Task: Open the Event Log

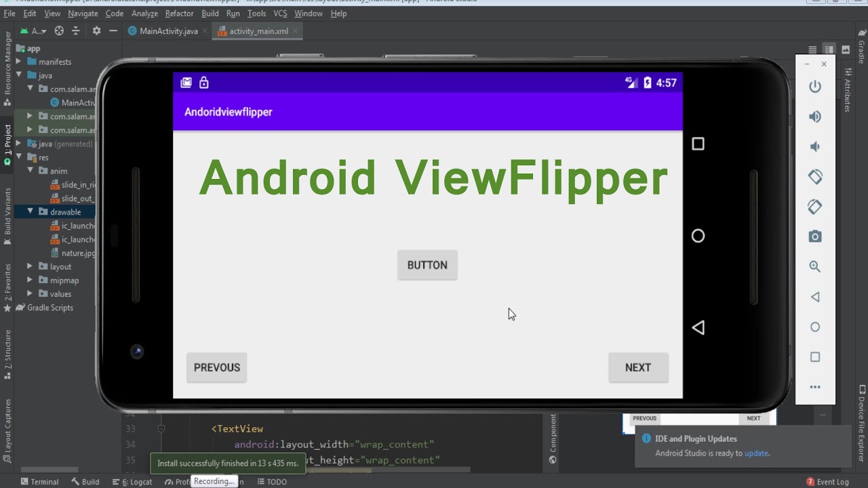Action: tap(827, 482)
